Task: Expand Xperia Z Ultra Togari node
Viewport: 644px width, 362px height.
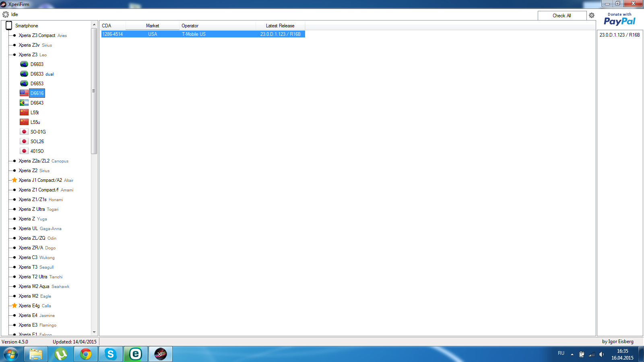Action: click(14, 209)
